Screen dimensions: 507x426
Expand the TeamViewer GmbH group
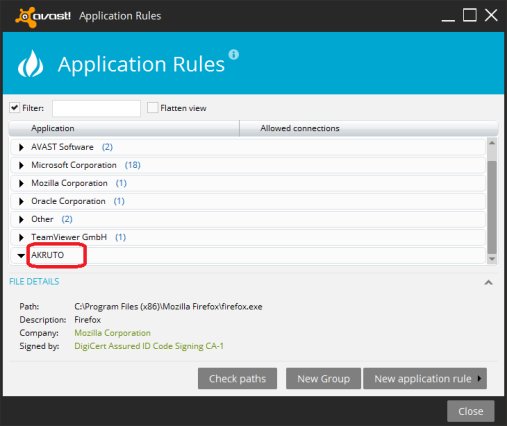pyautogui.click(x=21, y=237)
